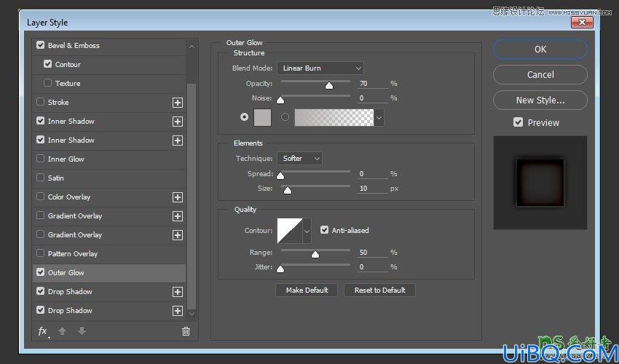Select the Color Overlay effect row
Screen dimensions: 619x364
click(109, 197)
